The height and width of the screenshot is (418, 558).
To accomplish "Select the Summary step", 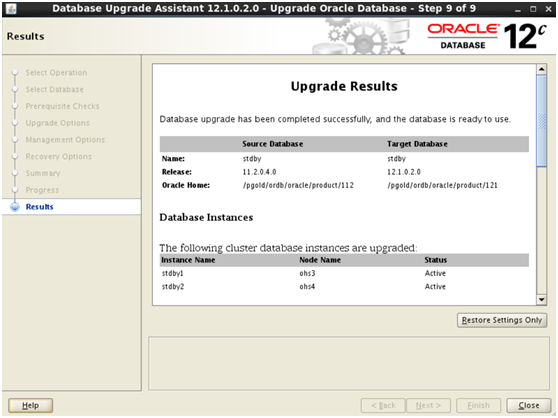I will [43, 173].
